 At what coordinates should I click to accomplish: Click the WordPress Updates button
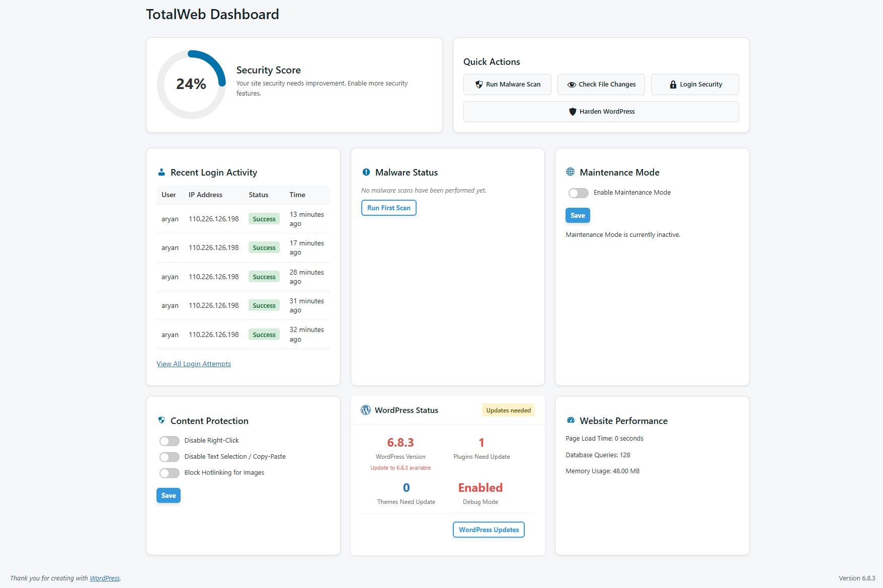click(489, 530)
